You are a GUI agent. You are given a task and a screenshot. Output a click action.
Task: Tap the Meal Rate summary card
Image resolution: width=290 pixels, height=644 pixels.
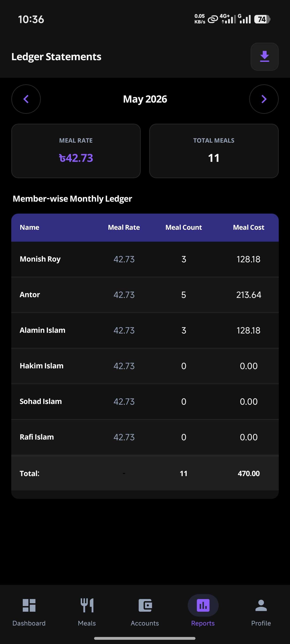pos(76,151)
